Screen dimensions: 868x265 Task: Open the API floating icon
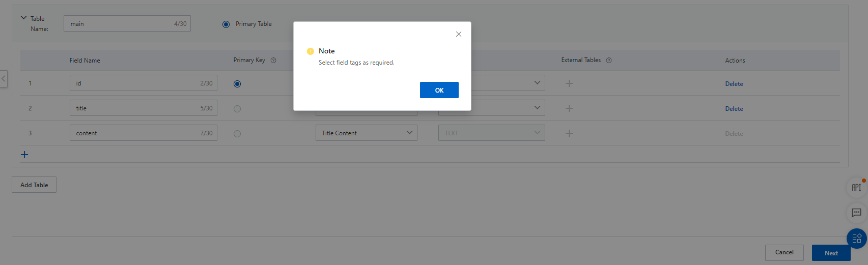[856, 187]
